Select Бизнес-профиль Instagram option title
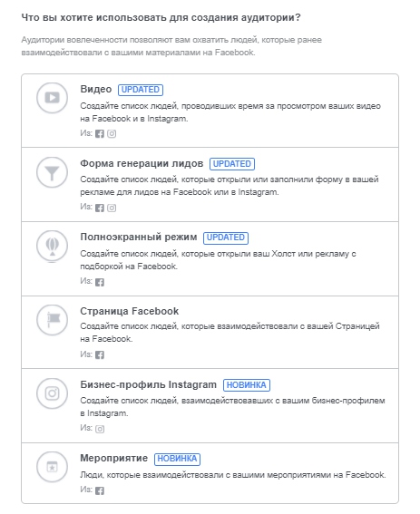Image resolution: width=420 pixels, height=514 pixels. pos(148,384)
